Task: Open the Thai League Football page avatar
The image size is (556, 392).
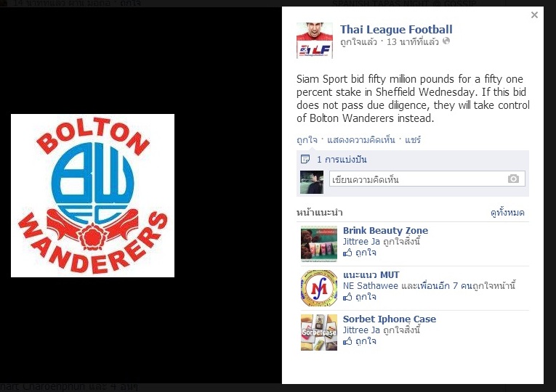Action: click(315, 41)
